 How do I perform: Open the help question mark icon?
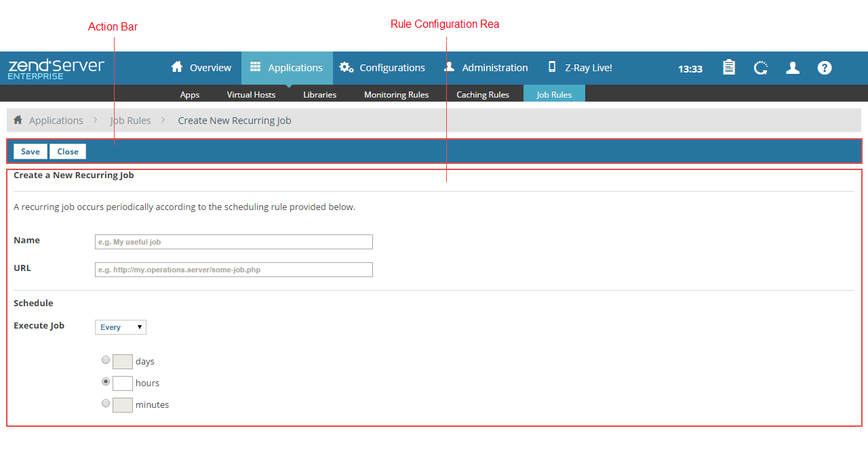coord(825,68)
